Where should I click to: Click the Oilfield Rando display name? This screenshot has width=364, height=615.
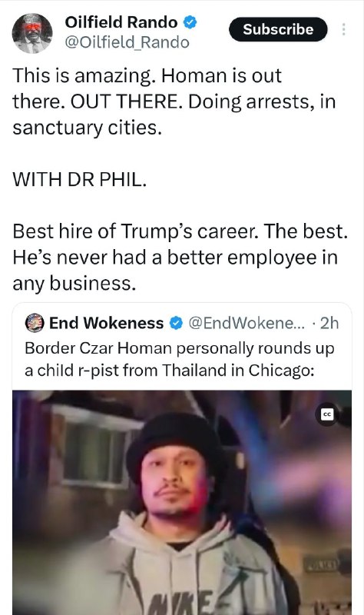tap(121, 22)
